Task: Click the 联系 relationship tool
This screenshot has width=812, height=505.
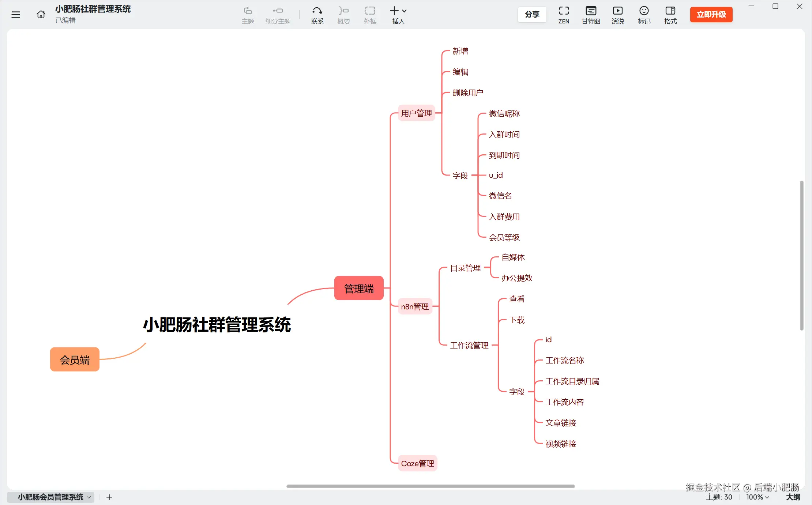Action: click(x=317, y=15)
